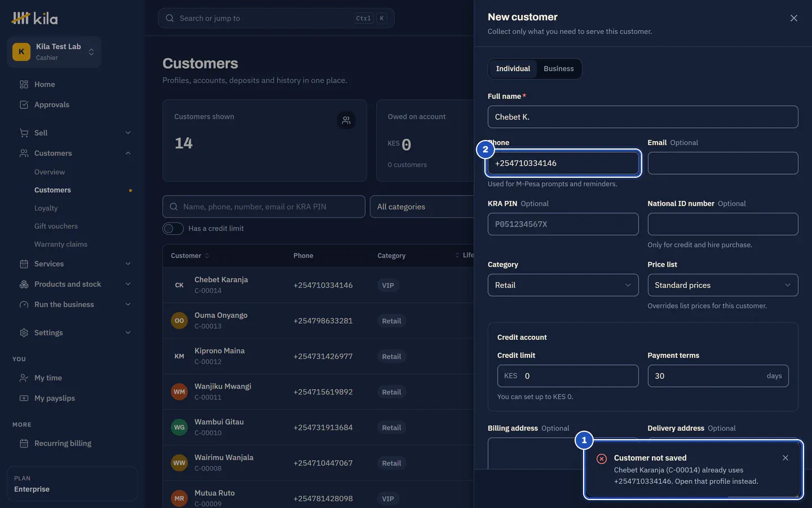Screen dimensions: 812x508
Task: Expand the Kila Test Lab workspace switcher
Action: click(x=54, y=52)
